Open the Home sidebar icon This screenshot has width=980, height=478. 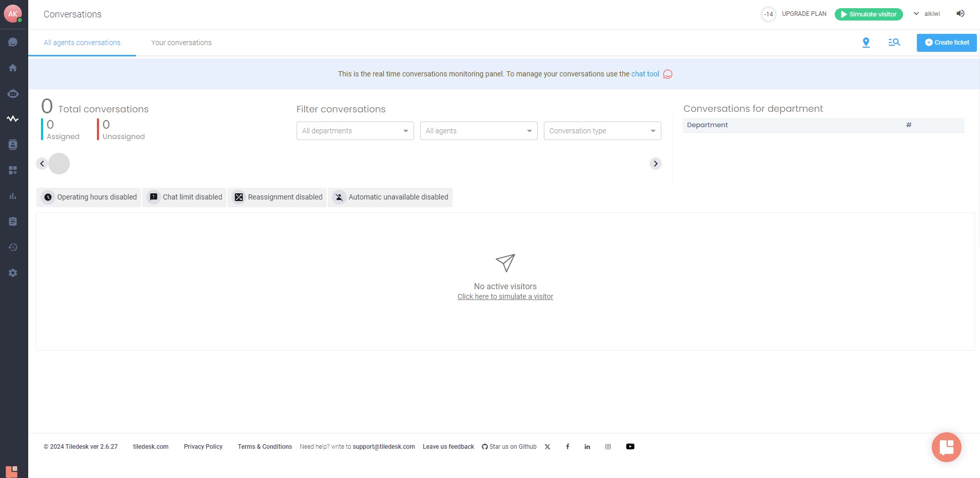tap(13, 68)
